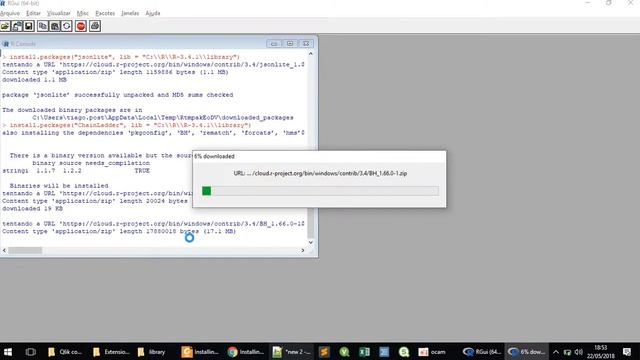Open the Sublime Text taskbar icon
Image resolution: width=640 pixels, height=360 pixels.
click(x=324, y=351)
